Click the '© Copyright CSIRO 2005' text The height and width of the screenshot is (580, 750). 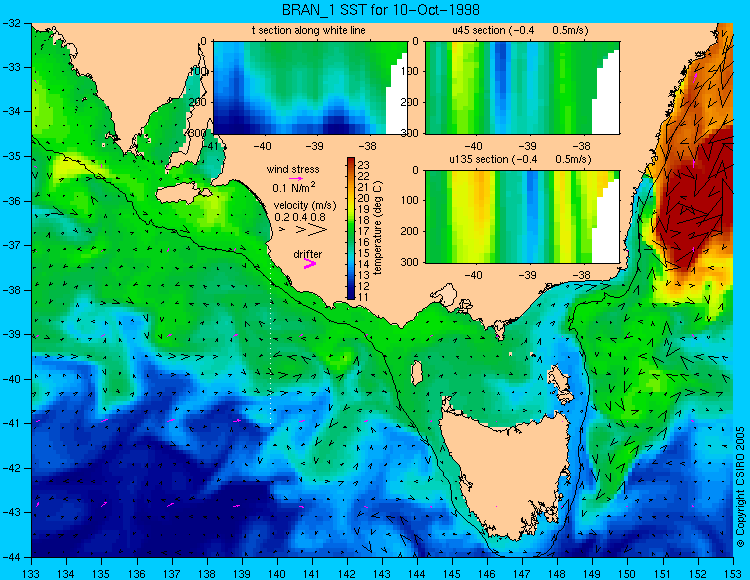[740, 487]
